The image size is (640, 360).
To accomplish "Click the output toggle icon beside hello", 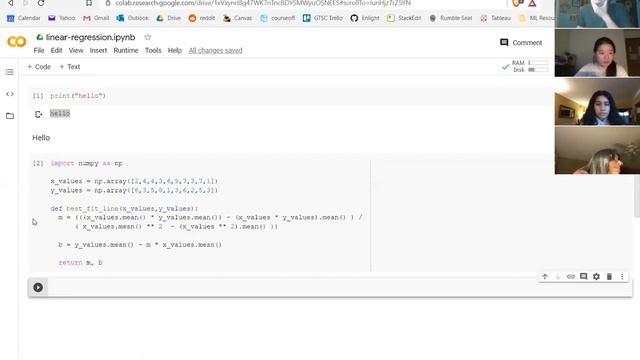I will pos(38,114).
